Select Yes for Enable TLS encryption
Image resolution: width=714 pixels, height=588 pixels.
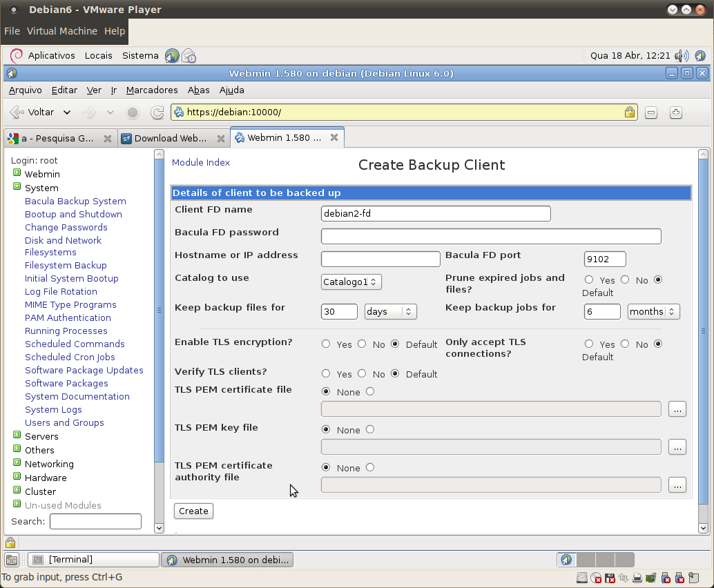pos(325,344)
